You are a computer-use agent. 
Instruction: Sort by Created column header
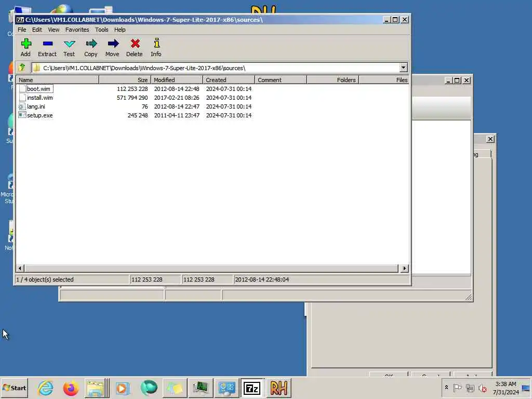coord(229,79)
